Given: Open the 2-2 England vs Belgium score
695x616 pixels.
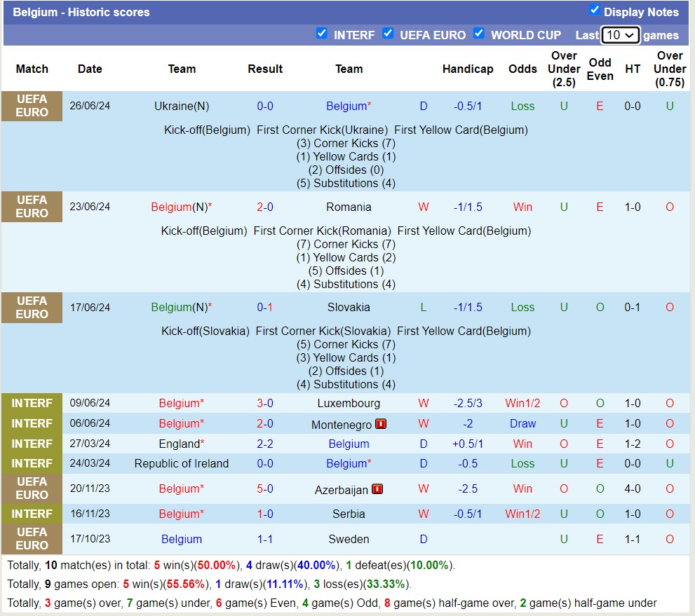Looking at the screenshot, I should coord(265,444).
